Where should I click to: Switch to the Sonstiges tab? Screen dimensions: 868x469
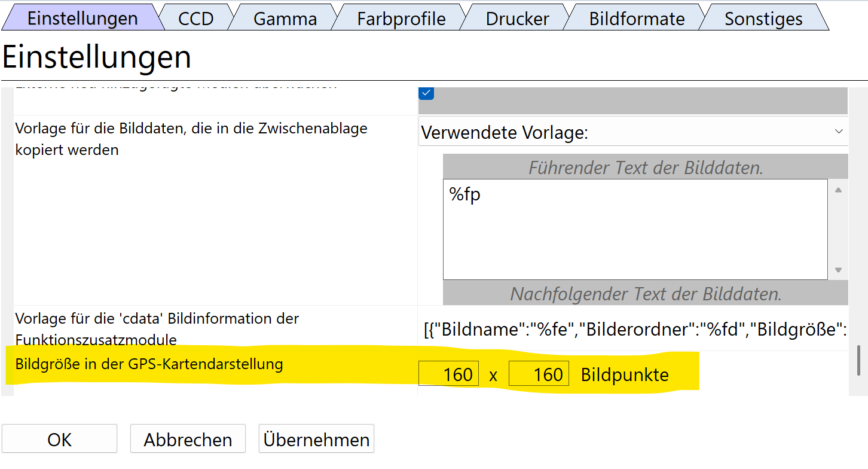point(763,19)
